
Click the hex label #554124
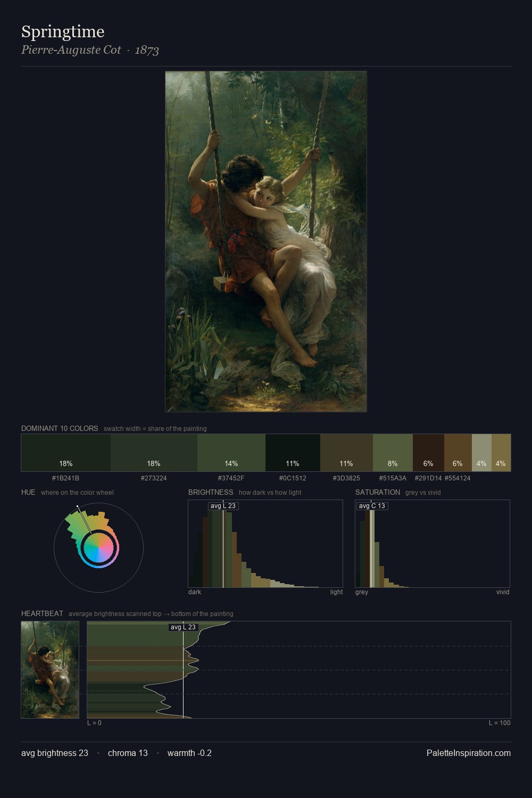click(x=458, y=478)
